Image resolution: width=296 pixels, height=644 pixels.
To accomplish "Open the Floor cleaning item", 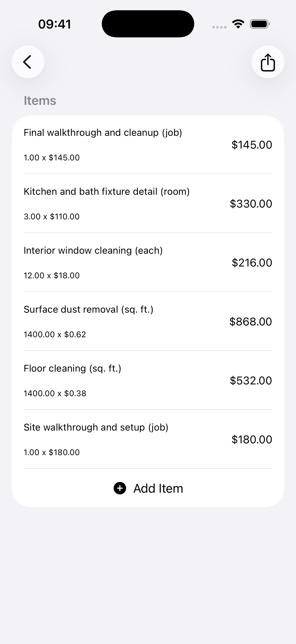I will tap(148, 380).
